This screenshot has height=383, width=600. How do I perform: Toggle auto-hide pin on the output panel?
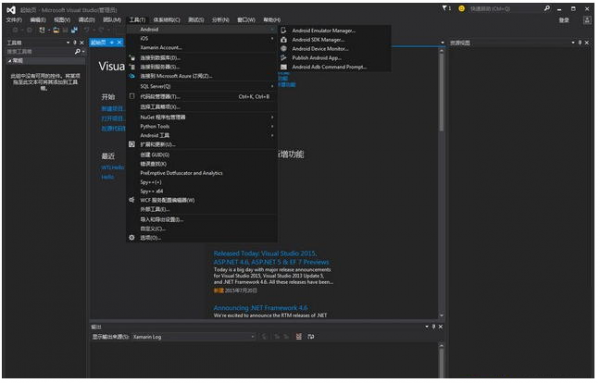(x=435, y=328)
